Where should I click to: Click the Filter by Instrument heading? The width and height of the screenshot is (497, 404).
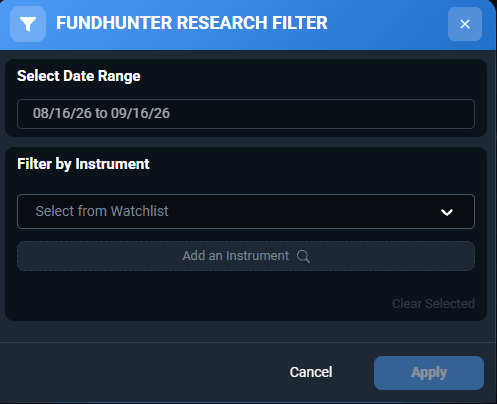[83, 164]
